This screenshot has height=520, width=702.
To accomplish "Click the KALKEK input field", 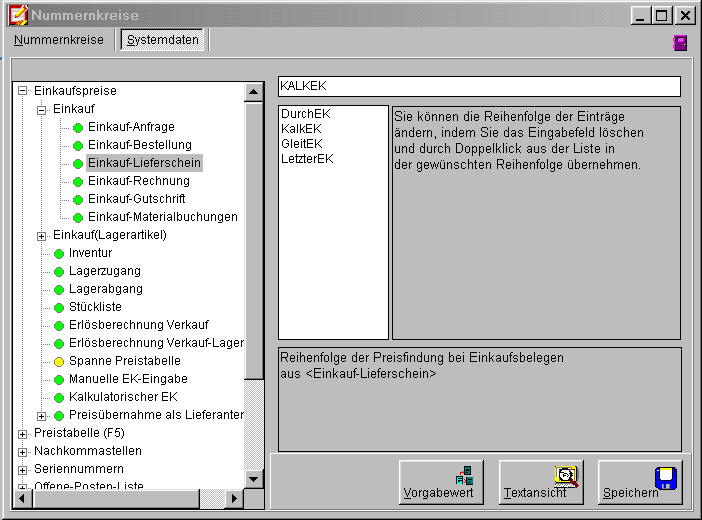I will point(479,87).
